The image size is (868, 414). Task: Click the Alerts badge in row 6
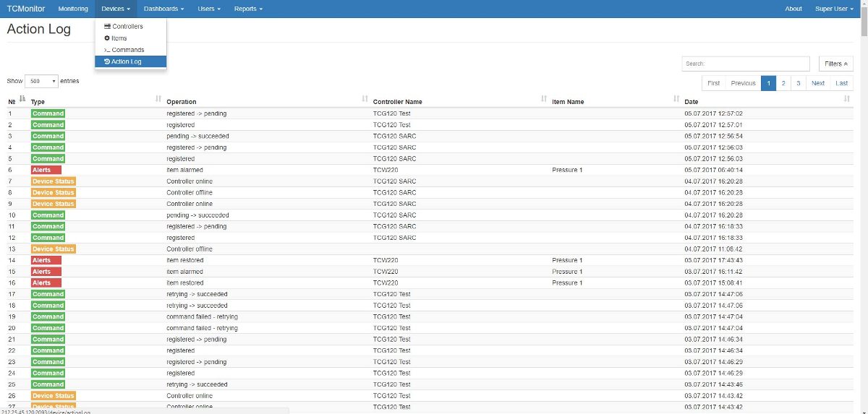pos(46,170)
